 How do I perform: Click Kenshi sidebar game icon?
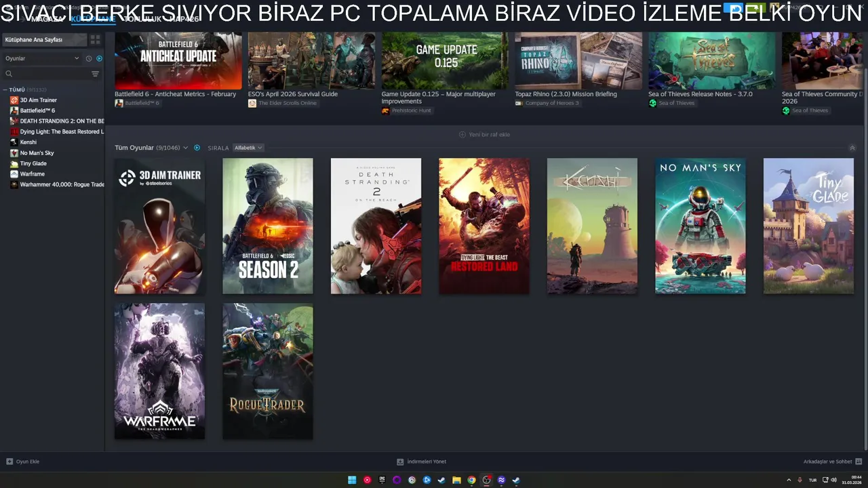[x=14, y=142]
